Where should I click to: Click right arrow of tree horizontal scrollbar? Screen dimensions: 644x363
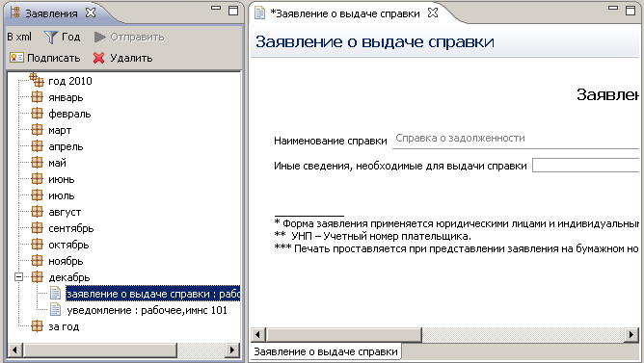(x=232, y=350)
